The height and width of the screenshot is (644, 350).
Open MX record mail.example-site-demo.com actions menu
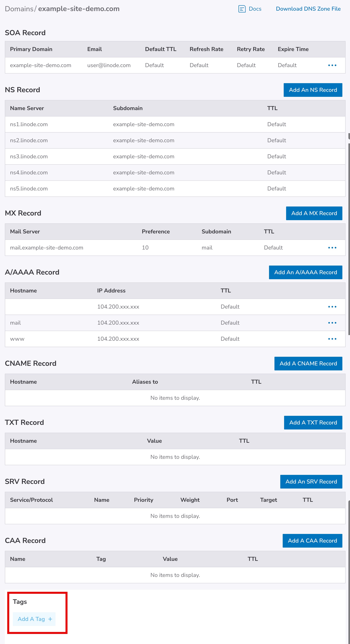[332, 247]
